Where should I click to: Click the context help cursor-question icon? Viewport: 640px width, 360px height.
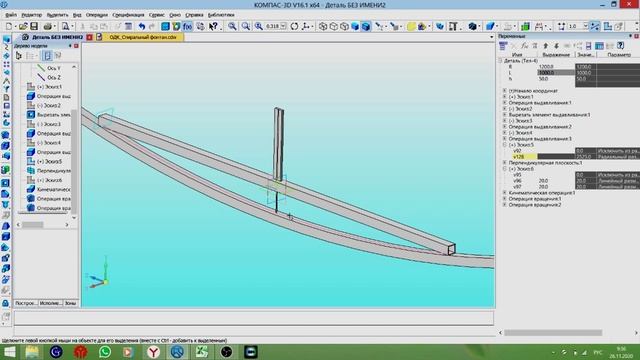(213, 26)
